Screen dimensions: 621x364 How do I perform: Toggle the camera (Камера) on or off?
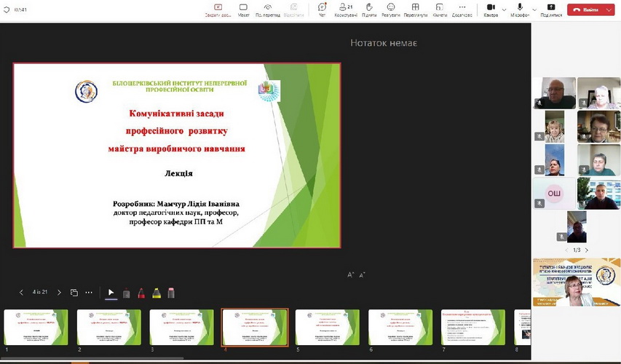pyautogui.click(x=489, y=8)
